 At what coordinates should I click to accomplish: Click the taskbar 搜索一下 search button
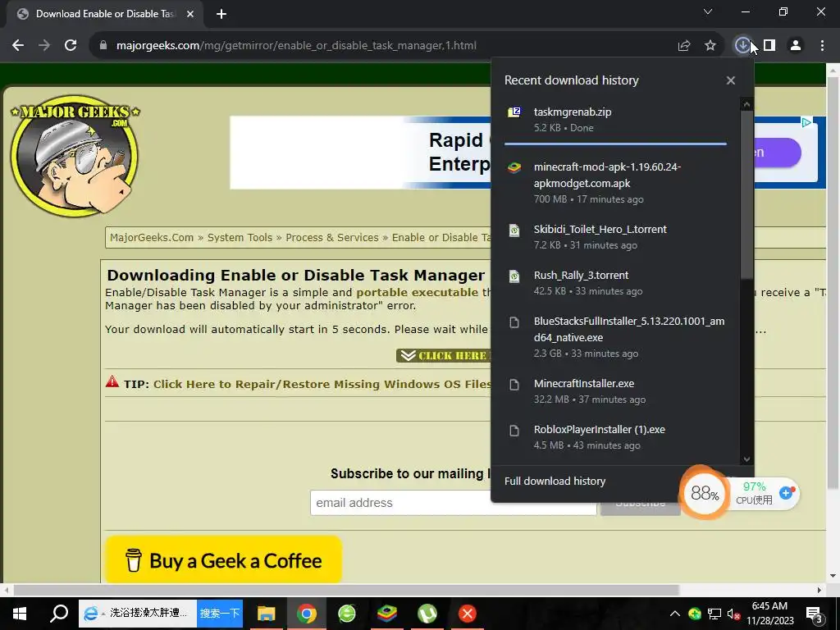[220, 614]
